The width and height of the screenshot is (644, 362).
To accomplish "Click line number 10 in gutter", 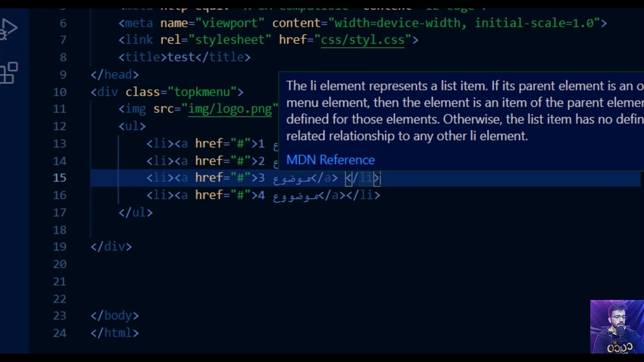I will pos(59,92).
